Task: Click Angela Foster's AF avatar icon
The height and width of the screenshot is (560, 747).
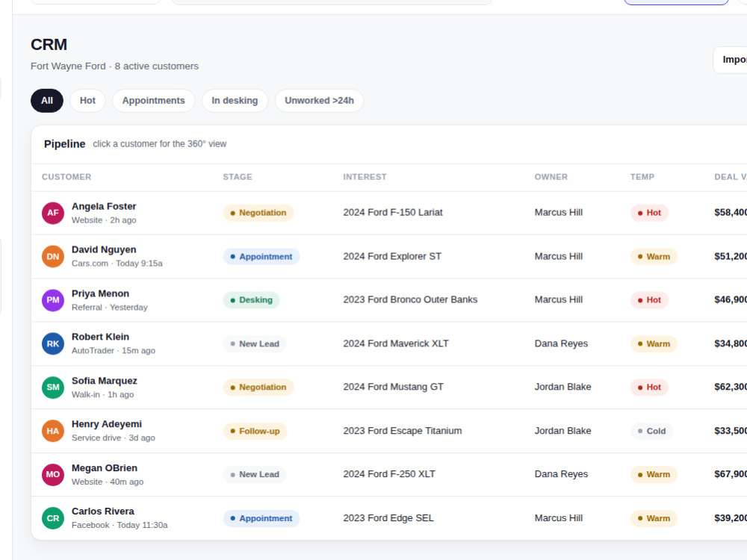Action: pos(53,213)
